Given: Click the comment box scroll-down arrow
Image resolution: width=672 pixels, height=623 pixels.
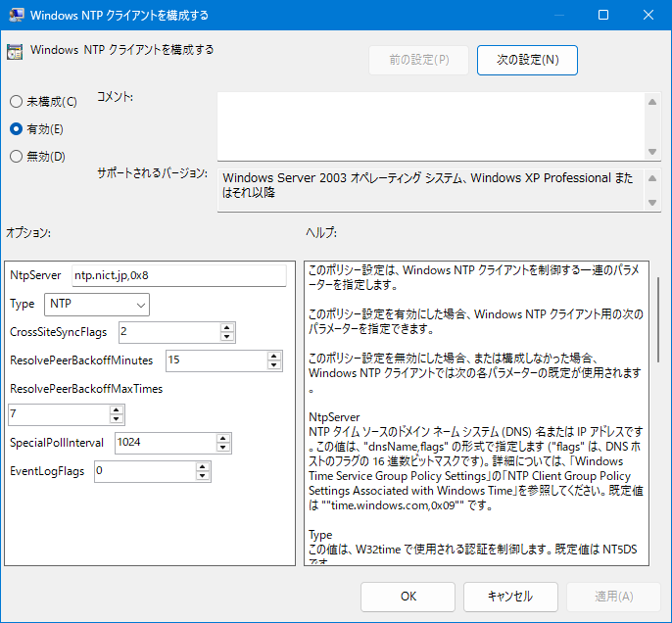Looking at the screenshot, I should 652,151.
